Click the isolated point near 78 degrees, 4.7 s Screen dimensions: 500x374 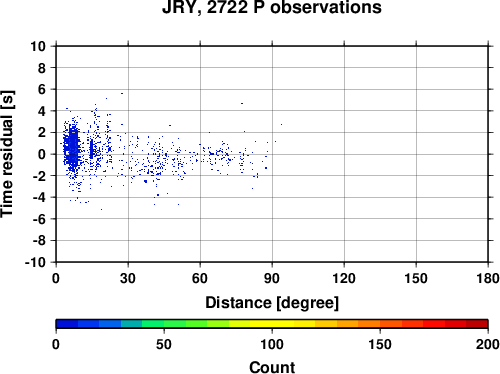pyautogui.click(x=242, y=104)
